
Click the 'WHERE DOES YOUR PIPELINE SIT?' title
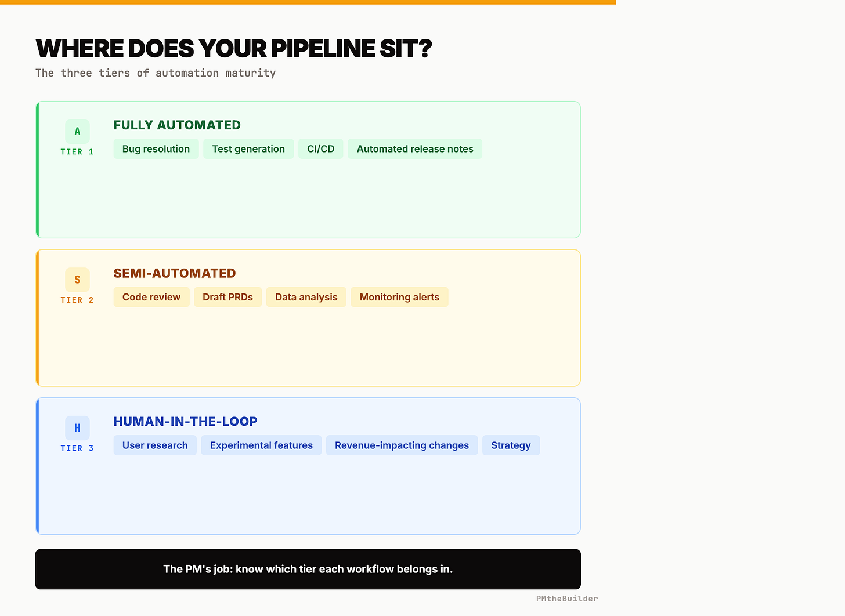point(234,49)
